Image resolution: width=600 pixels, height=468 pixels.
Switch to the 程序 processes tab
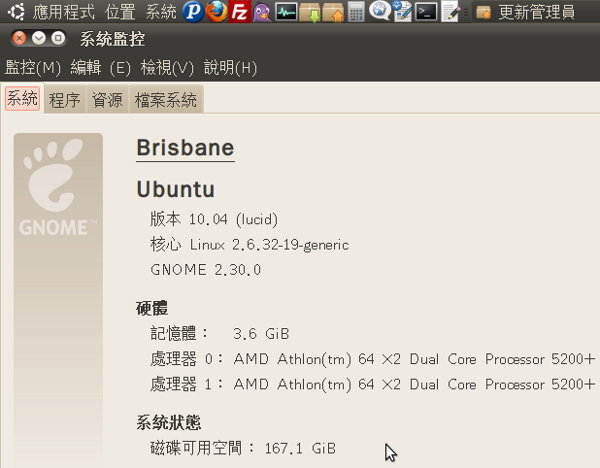tap(65, 100)
